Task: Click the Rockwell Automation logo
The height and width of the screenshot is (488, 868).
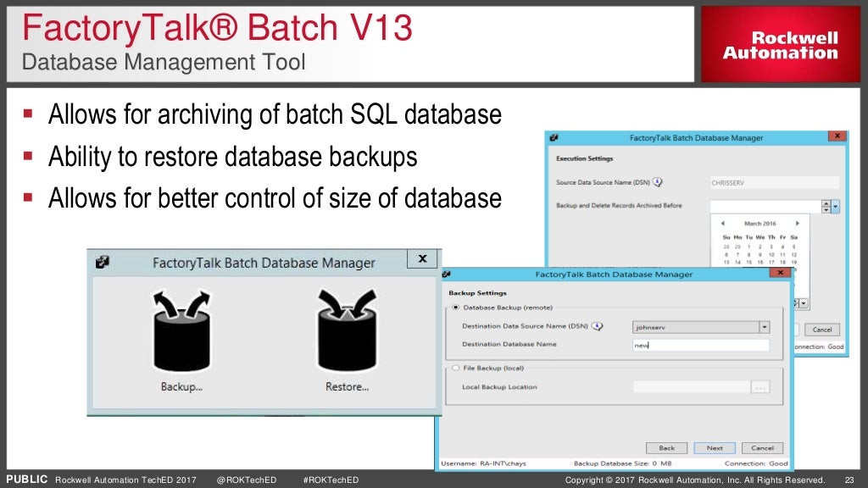Action: pos(781,45)
